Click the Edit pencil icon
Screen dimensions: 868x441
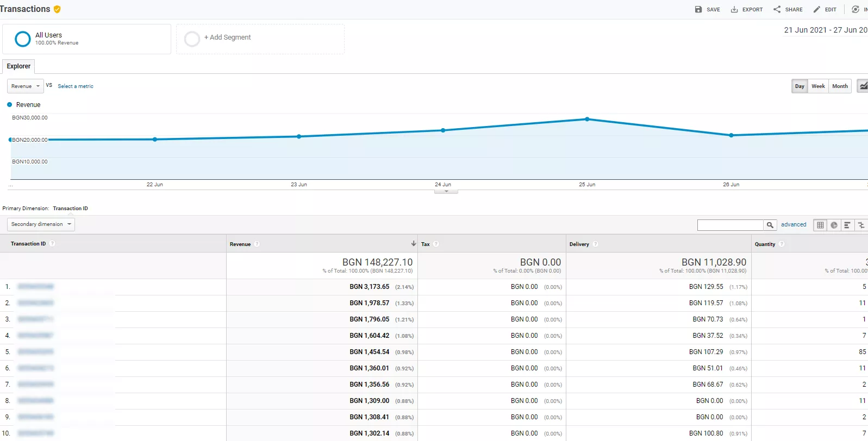816,9
